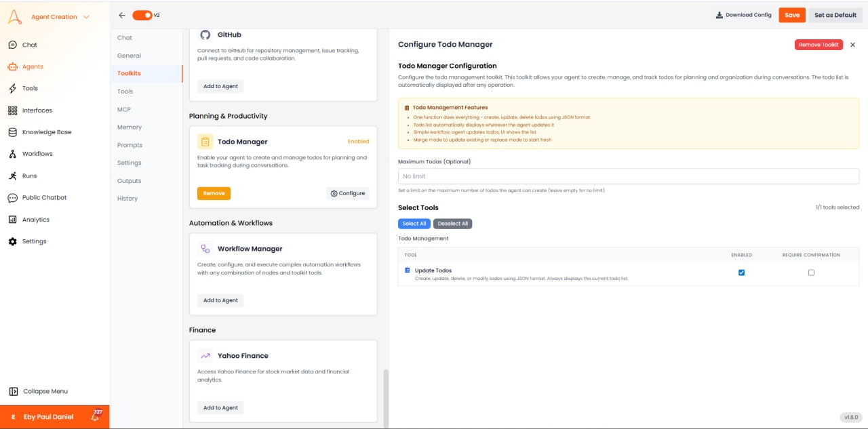
Task: Click the Todo Manager notepad icon
Action: (x=204, y=141)
